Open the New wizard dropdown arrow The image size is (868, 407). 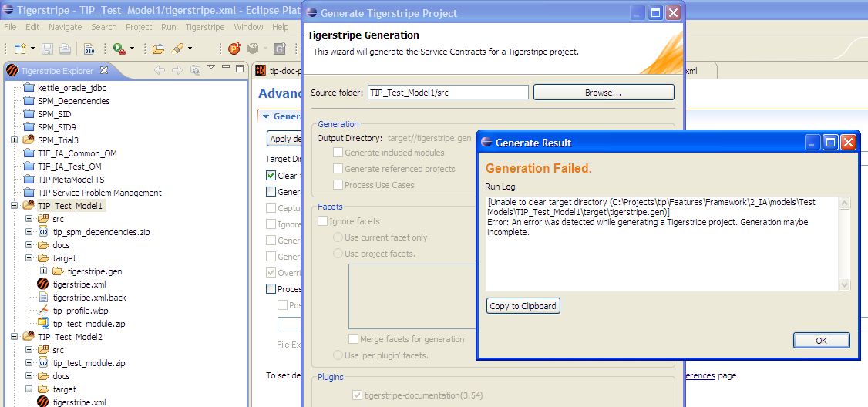(32, 49)
